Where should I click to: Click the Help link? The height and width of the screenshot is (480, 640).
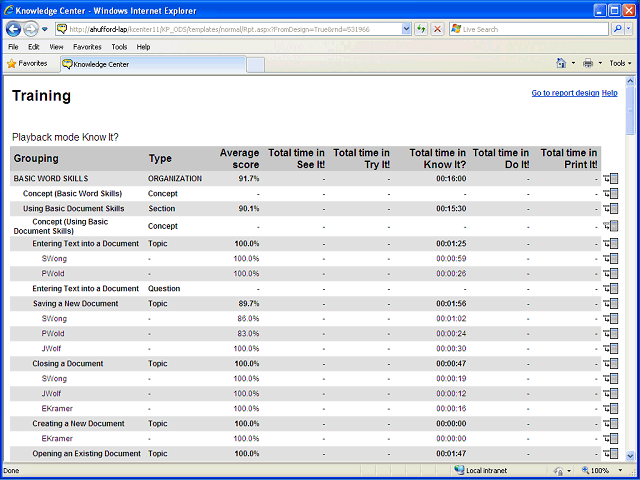tap(609, 93)
